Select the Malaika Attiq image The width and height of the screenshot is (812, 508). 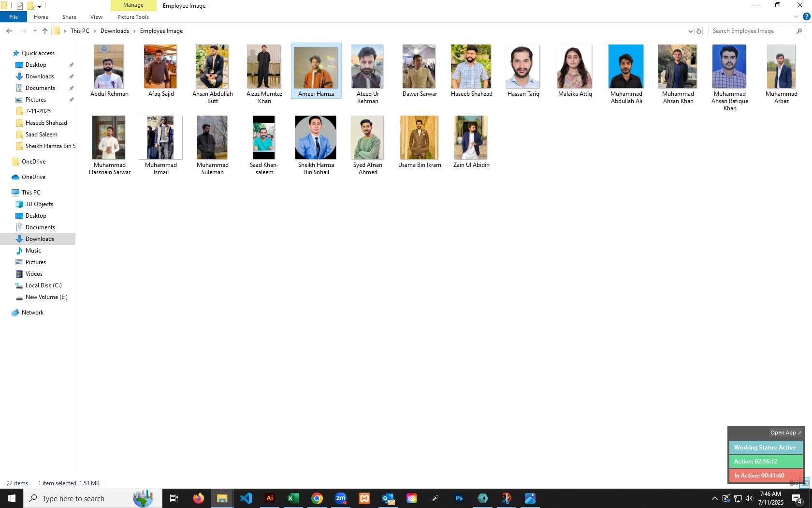click(x=575, y=71)
